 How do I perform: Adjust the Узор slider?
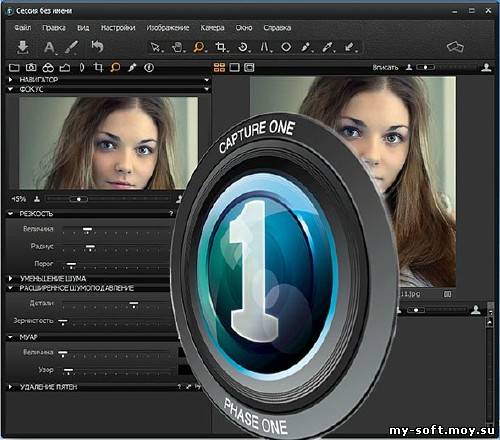click(x=68, y=371)
